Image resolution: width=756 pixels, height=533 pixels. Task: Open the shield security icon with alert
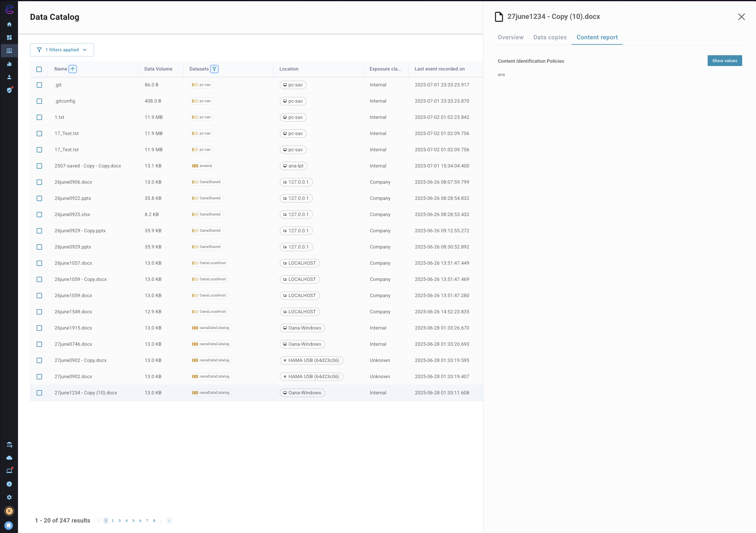coord(9,90)
